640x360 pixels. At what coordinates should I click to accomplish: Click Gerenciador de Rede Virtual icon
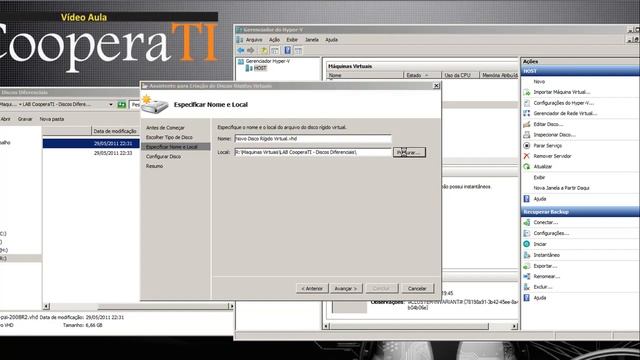tap(527, 113)
